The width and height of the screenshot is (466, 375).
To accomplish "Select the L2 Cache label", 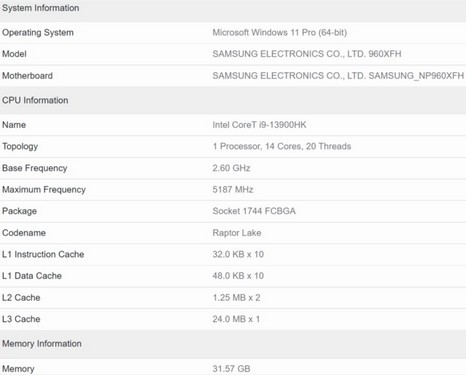I will pyautogui.click(x=21, y=297).
